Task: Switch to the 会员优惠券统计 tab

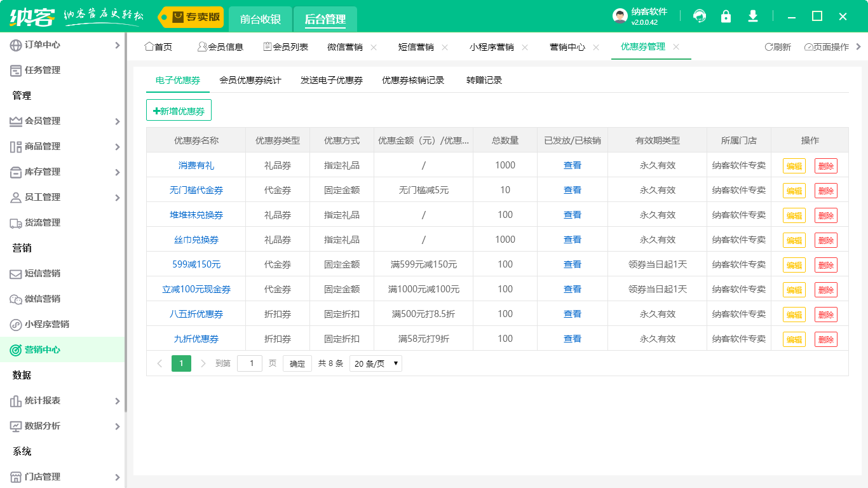Action: coord(250,80)
